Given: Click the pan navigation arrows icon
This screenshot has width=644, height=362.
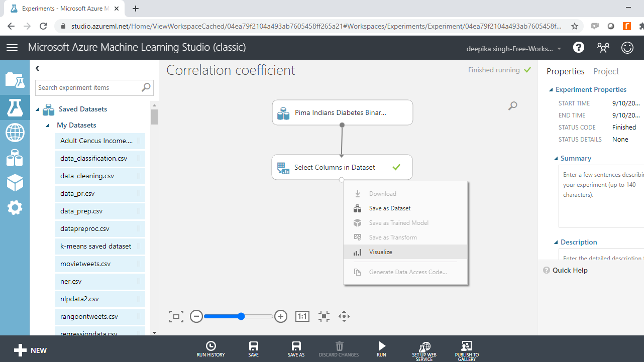Looking at the screenshot, I should click(344, 316).
